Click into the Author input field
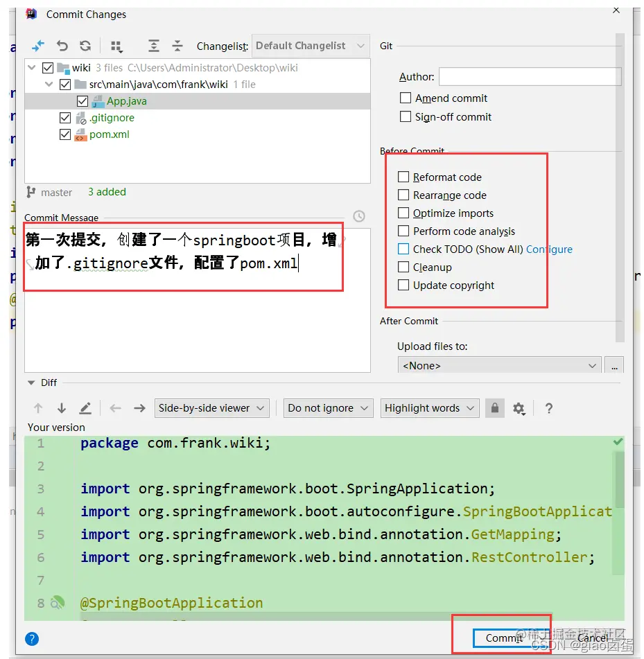Image resolution: width=644 pixels, height=659 pixels. [530, 76]
